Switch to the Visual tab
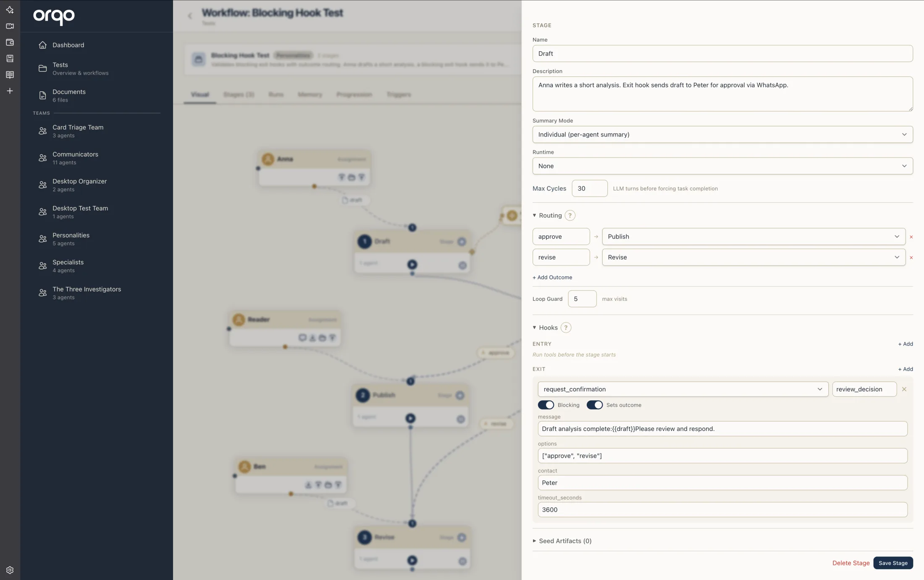Viewport: 924px width, 580px height. pos(200,94)
